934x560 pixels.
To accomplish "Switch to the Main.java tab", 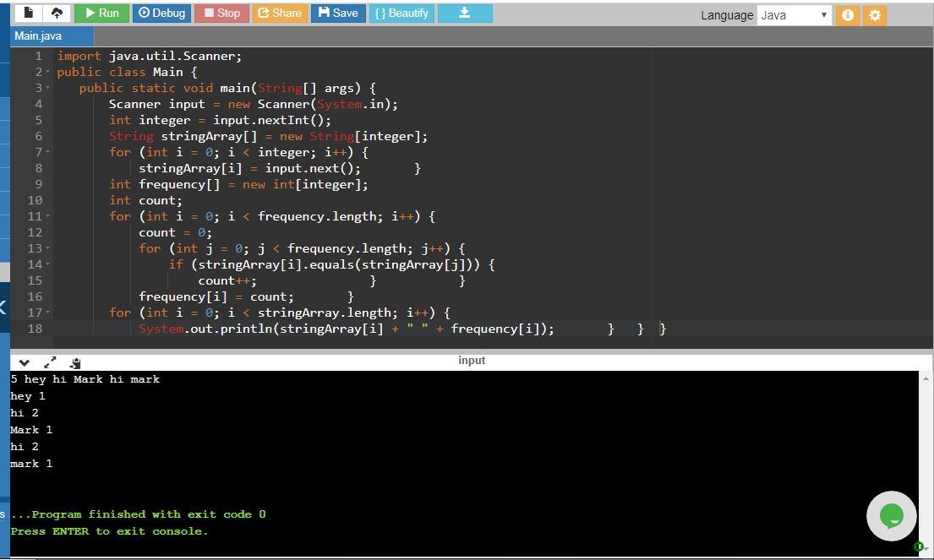I will (39, 35).
